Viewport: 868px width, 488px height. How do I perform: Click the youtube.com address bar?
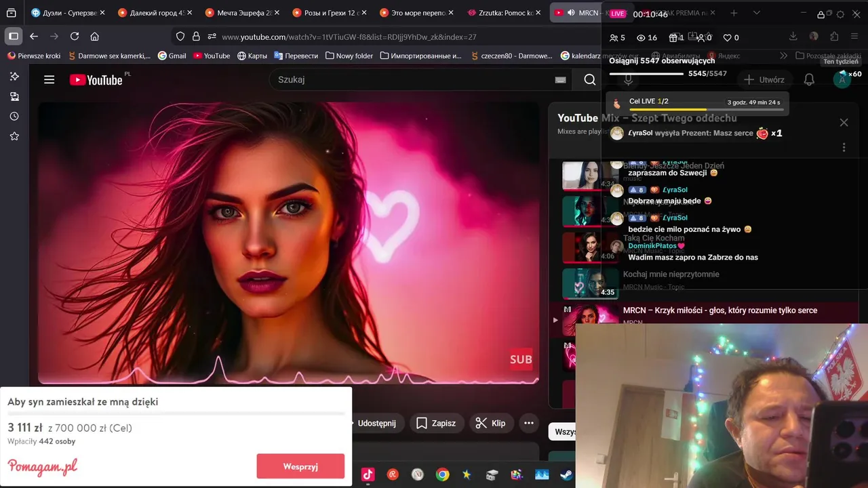tap(349, 37)
